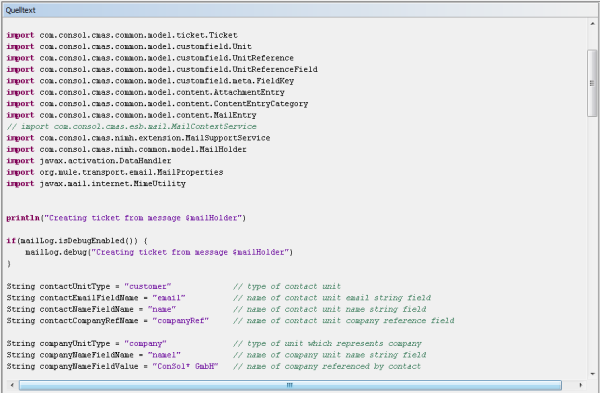This screenshot has width=600, height=393.
Task: Click the vertical scrollbar thumb
Action: pos(592,83)
